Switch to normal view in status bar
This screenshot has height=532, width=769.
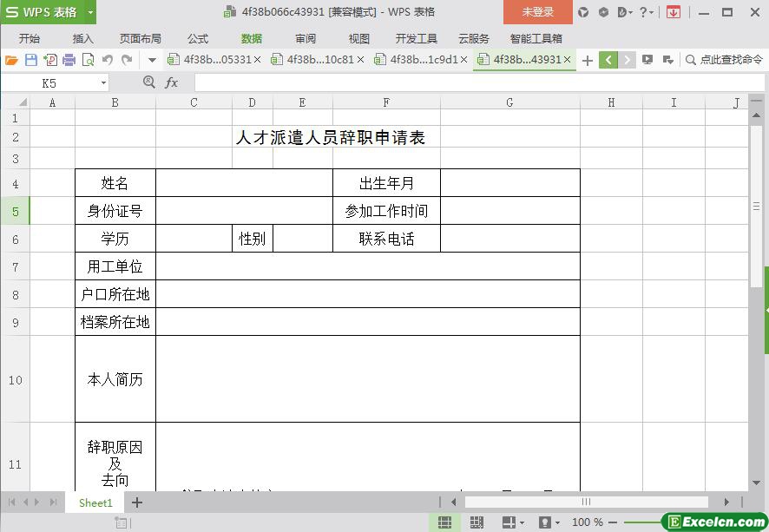(444, 522)
